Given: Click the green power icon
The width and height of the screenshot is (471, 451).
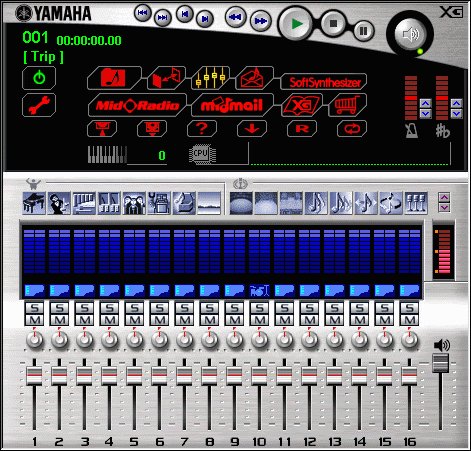Looking at the screenshot, I should click(39, 78).
